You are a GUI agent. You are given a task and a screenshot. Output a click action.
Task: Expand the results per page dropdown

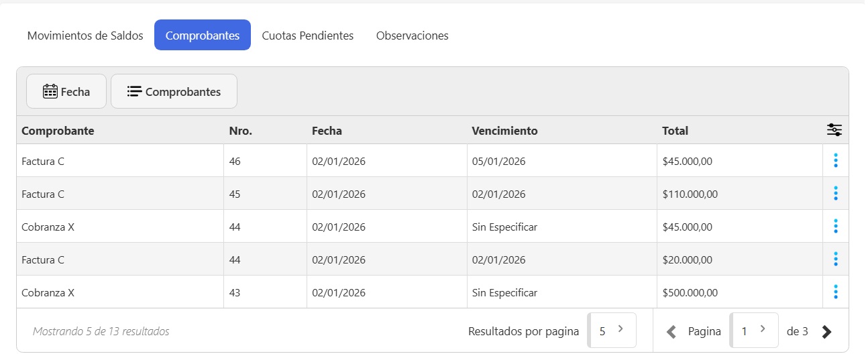(612, 331)
